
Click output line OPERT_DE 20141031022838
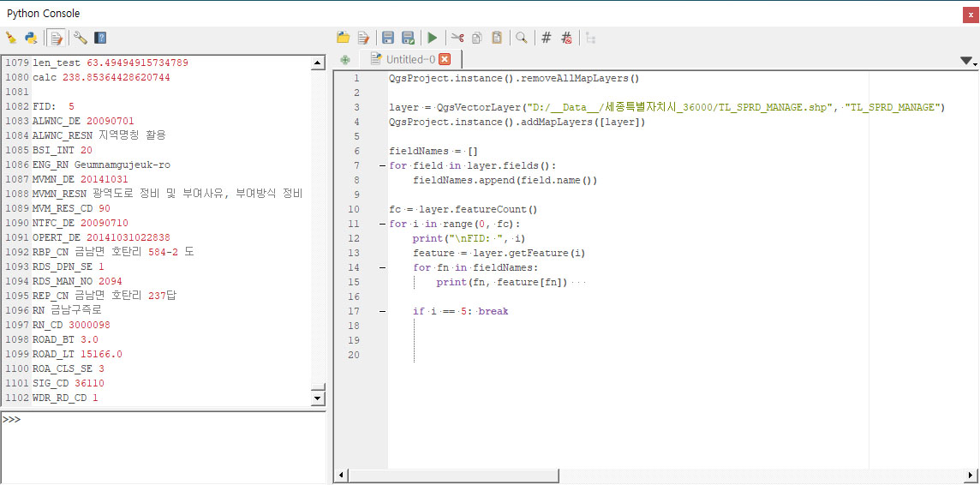pyautogui.click(x=101, y=237)
